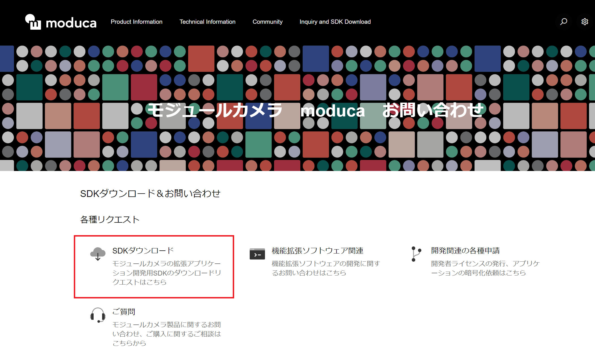Click SDK download request description text
595x364 pixels.
click(x=167, y=273)
